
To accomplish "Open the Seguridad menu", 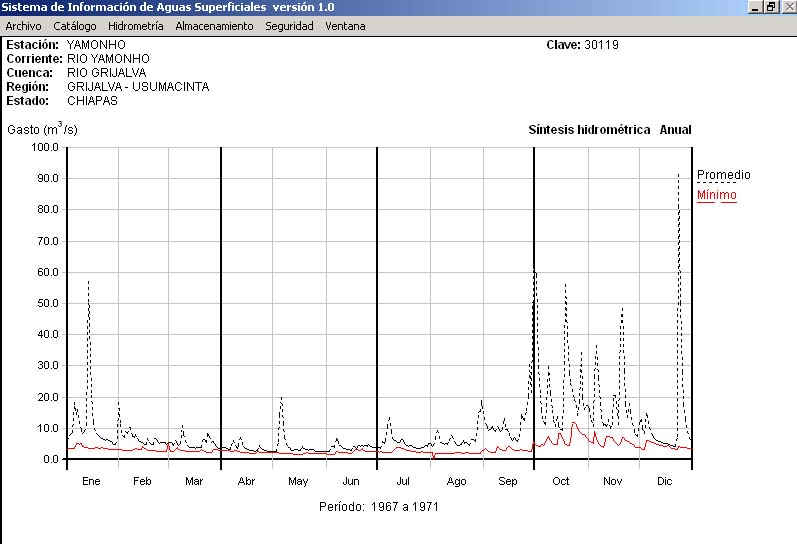I will pyautogui.click(x=289, y=26).
